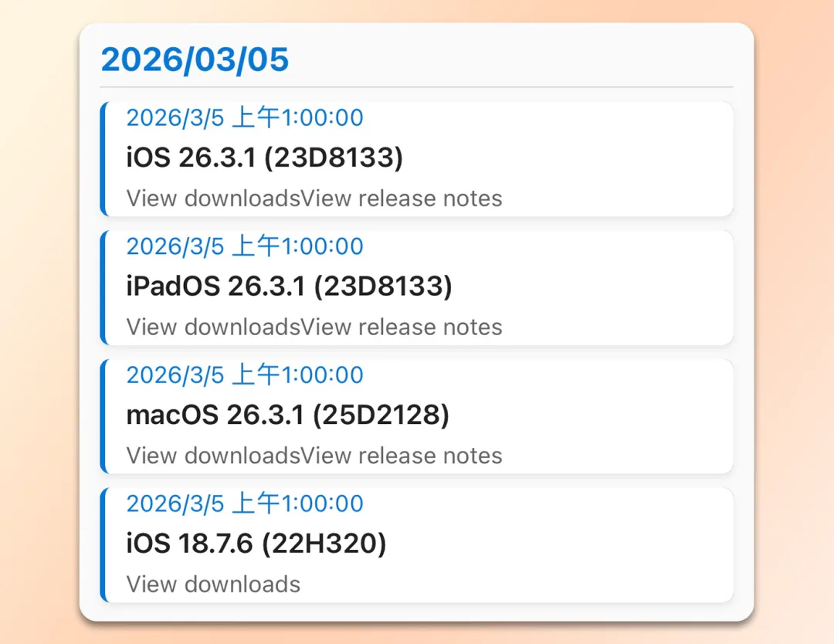834x644 pixels.
Task: Select the macOS 26.3.1 (25D2128) title
Action: coord(287,415)
